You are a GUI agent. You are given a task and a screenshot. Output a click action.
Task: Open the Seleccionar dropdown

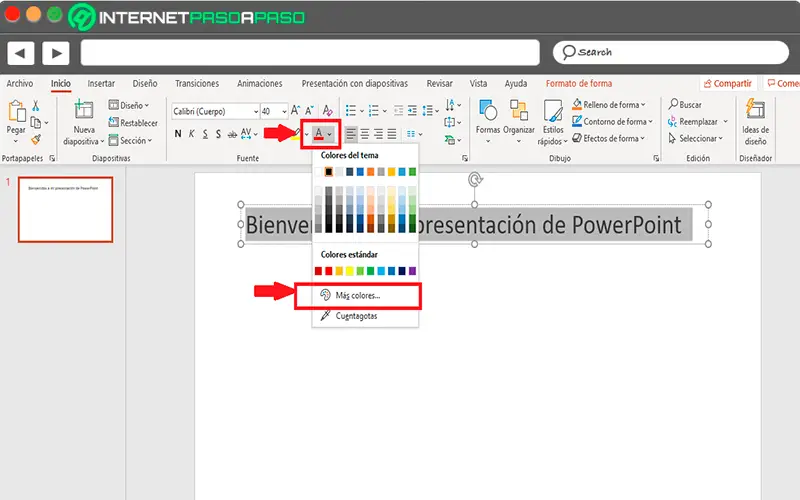695,138
